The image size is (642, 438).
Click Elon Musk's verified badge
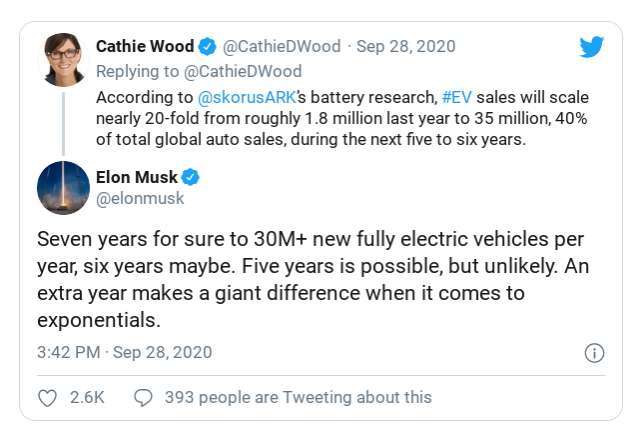[x=190, y=177]
